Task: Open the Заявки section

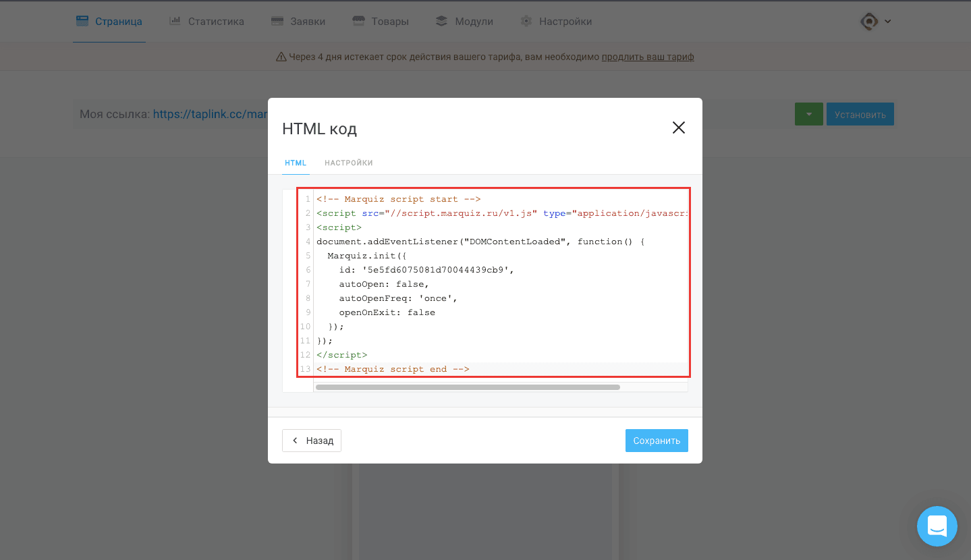Action: point(298,22)
